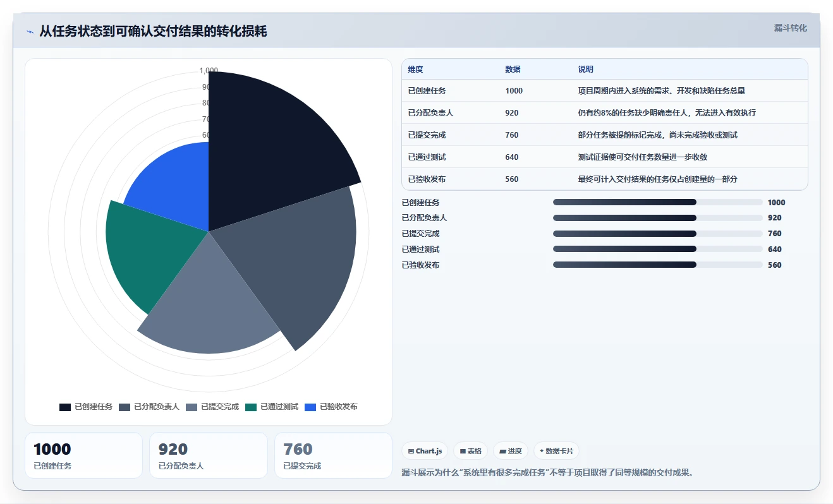Click the footer note starting 漏斗展示为什么
The height and width of the screenshot is (504, 833).
pos(547,472)
